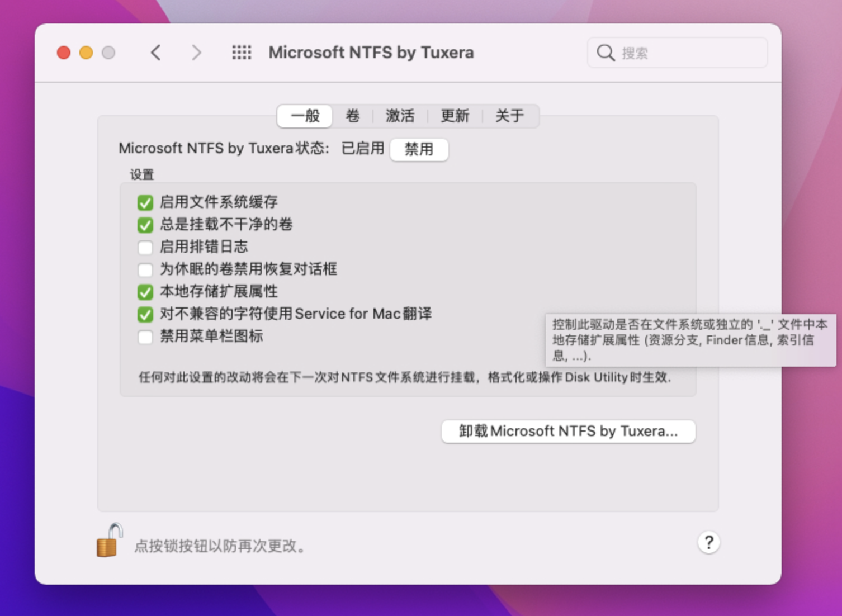Uncheck Service for Mac 翻译 option

(145, 314)
